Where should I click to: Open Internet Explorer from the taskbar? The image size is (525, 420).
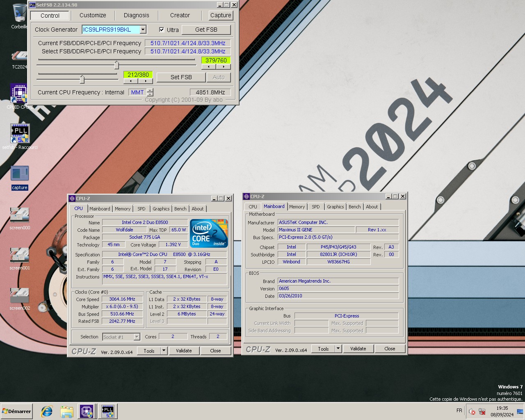47,411
